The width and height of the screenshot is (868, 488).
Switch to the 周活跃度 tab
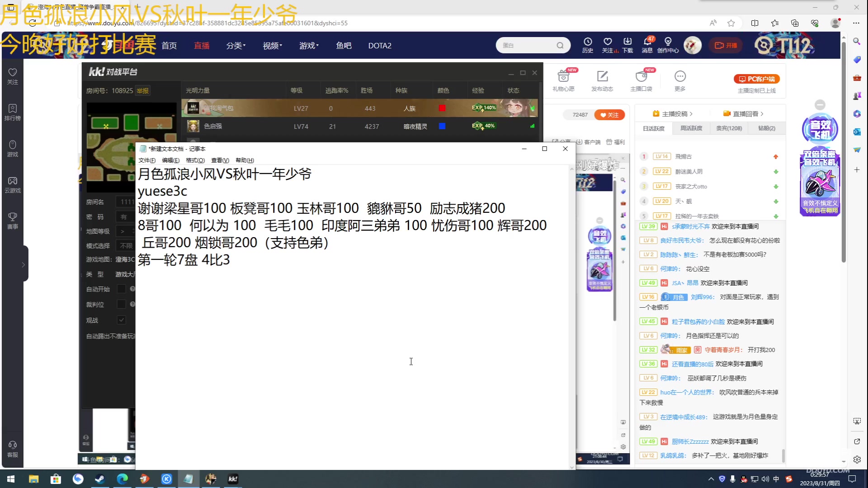[691, 128]
